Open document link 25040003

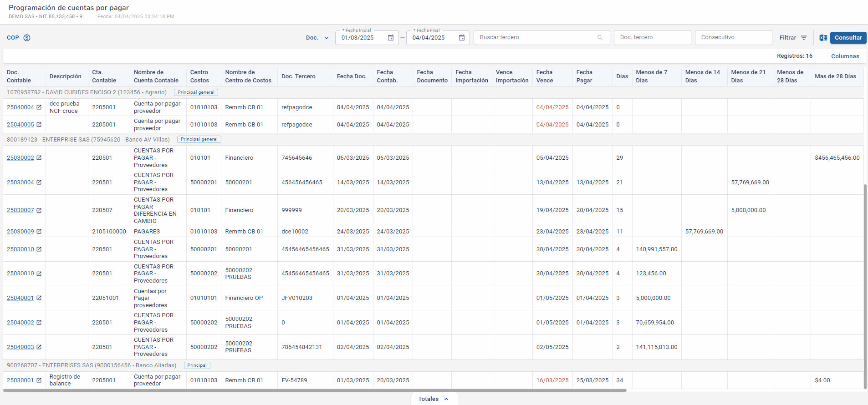coord(20,347)
